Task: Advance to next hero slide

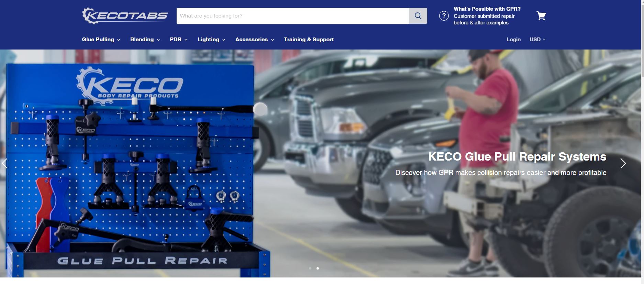Action: click(623, 163)
